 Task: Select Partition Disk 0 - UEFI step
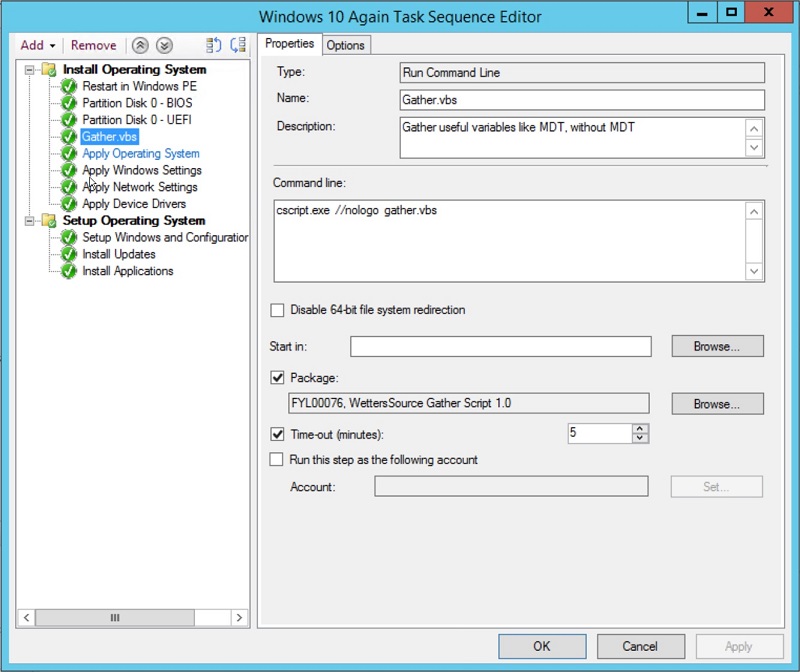pyautogui.click(x=137, y=120)
